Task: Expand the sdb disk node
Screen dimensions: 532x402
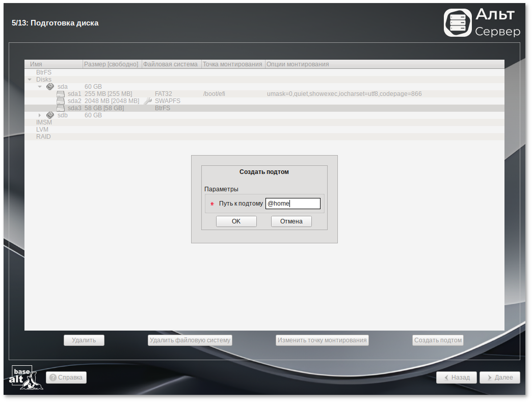Action: [40, 115]
